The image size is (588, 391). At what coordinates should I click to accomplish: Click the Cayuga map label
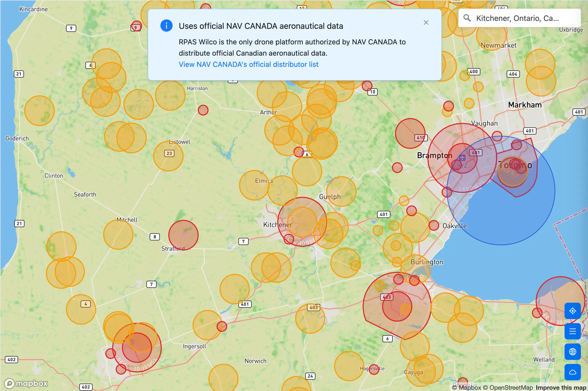tap(413, 372)
